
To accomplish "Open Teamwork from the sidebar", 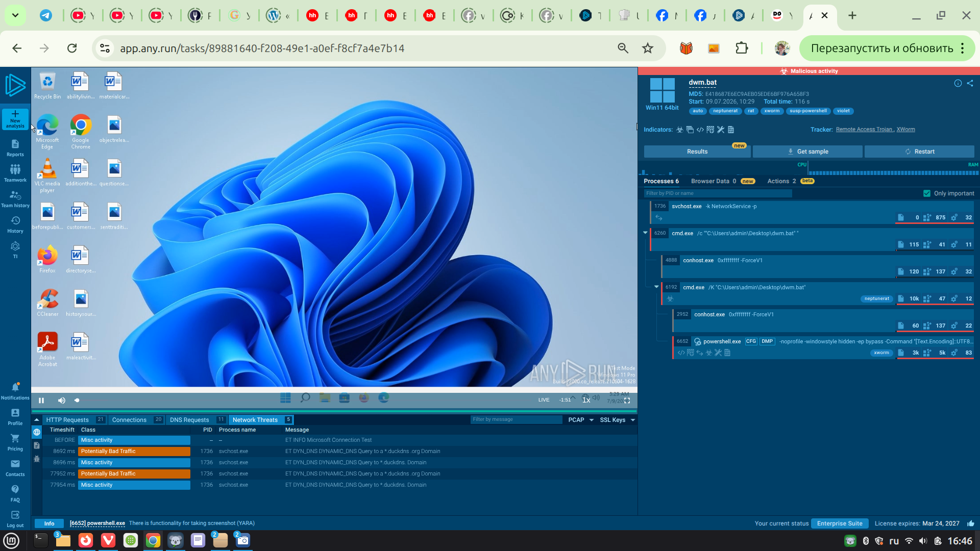I will 15,173.
